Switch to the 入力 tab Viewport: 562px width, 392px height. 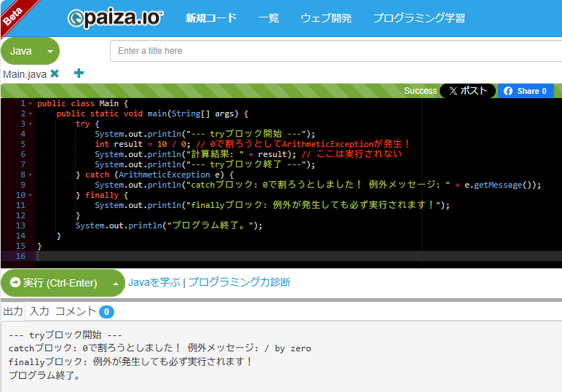click(x=39, y=311)
